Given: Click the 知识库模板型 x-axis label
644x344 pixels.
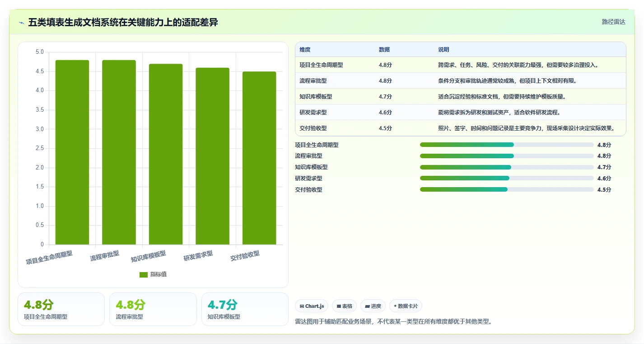Looking at the screenshot, I should 149,257.
